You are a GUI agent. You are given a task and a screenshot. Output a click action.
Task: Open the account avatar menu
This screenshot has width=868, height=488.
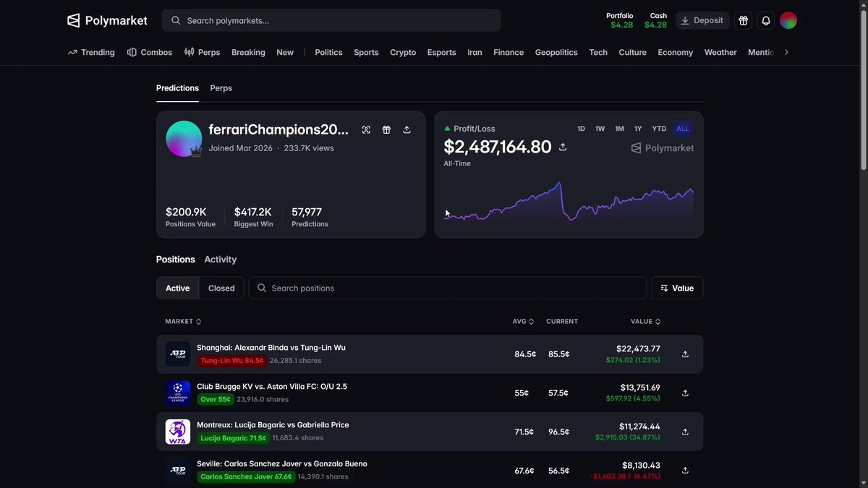(788, 20)
